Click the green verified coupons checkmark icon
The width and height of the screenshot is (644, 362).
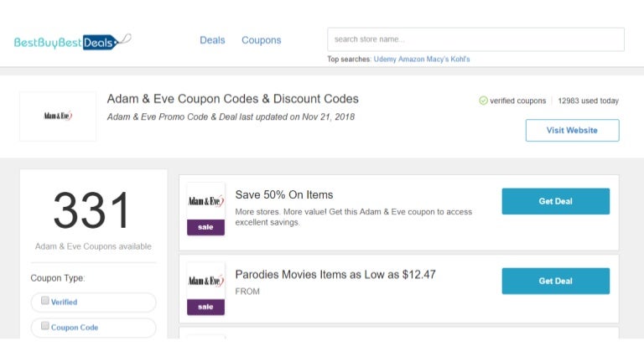pos(483,101)
